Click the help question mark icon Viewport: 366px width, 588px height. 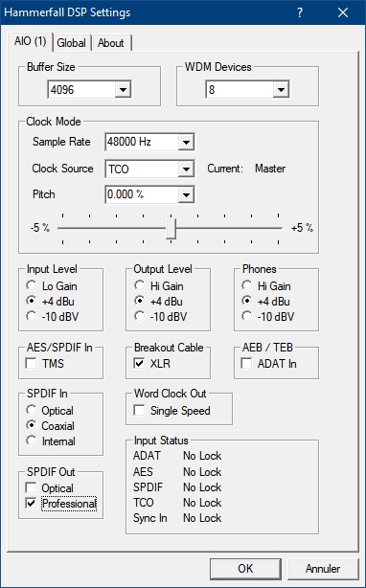click(300, 12)
